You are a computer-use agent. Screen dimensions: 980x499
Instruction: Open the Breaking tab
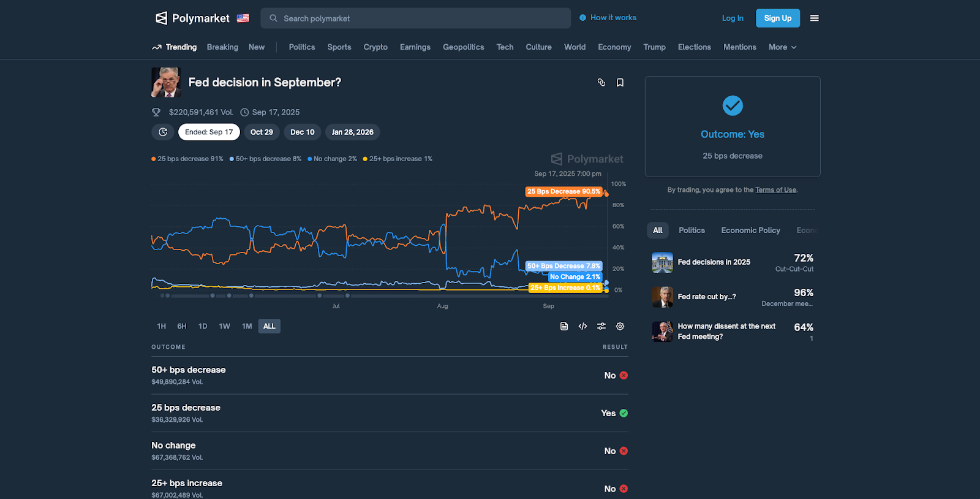click(222, 47)
